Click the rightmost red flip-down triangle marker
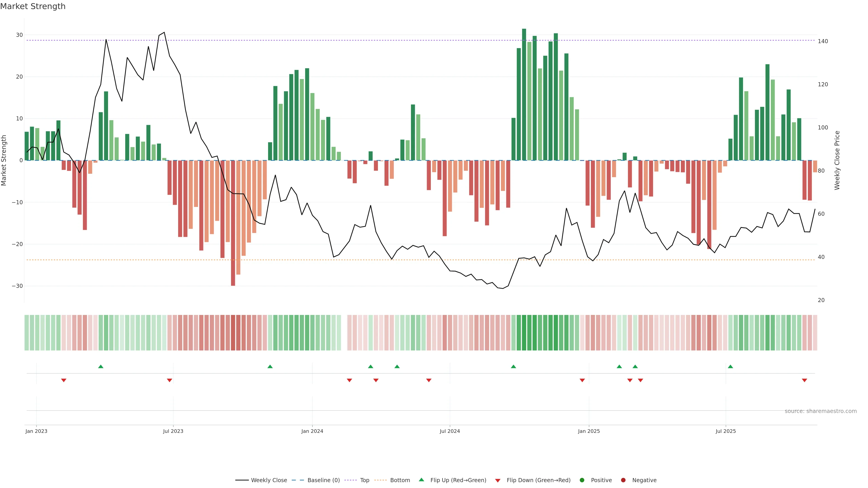868x488 pixels. (x=804, y=380)
